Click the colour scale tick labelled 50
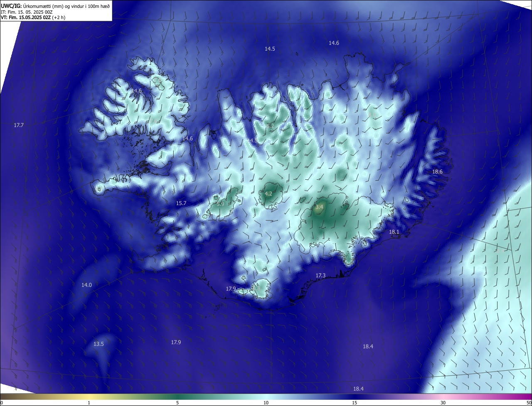 pos(529,403)
